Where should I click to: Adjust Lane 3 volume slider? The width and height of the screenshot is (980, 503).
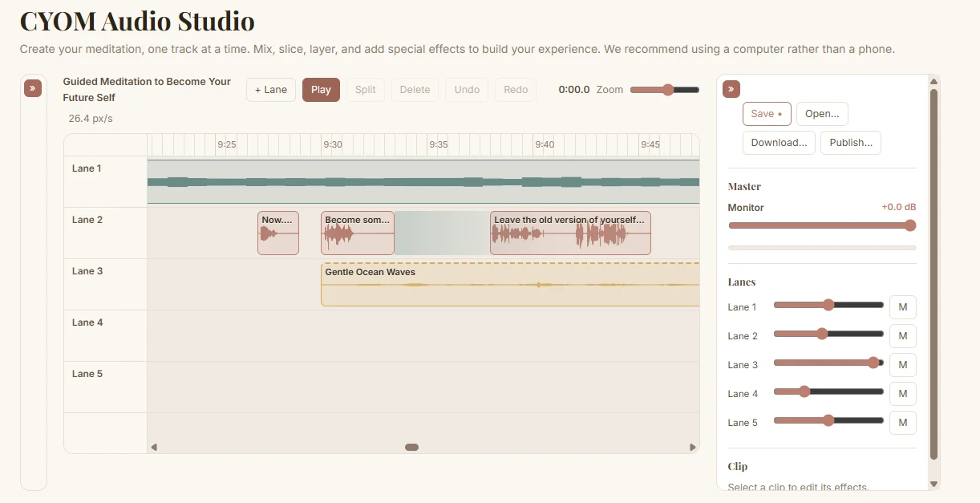828,363
